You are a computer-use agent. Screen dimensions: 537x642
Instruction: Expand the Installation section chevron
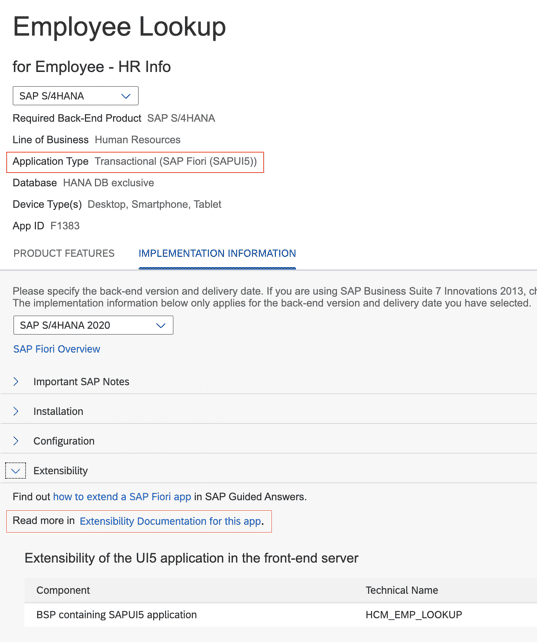coord(16,411)
